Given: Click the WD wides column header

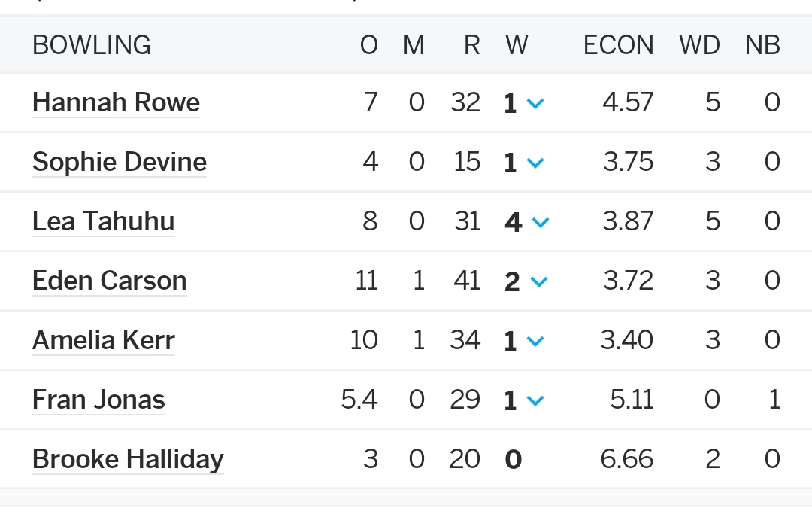Looking at the screenshot, I should point(700,45).
